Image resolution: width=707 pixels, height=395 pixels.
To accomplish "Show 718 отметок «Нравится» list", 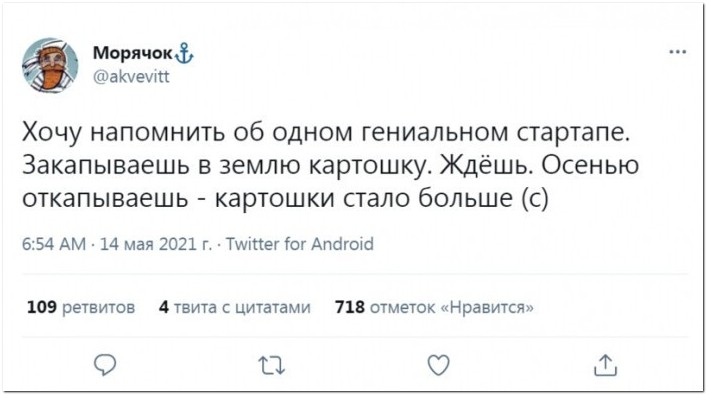I will tap(434, 307).
